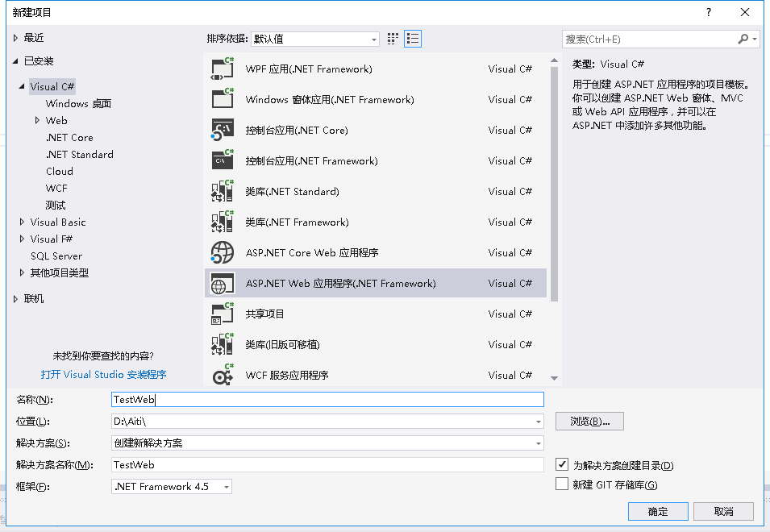Open the search options dropdown arrow

755,39
